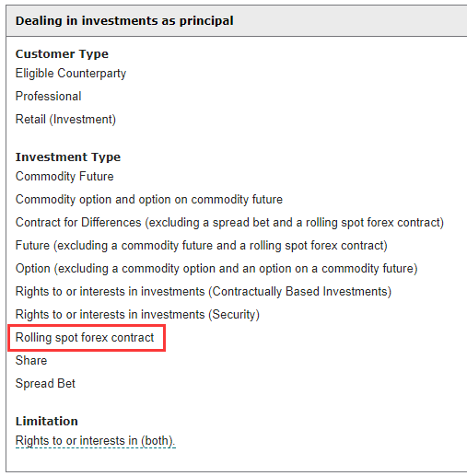Click Retail (Investment) entry
This screenshot has width=467, height=476.
pos(65,120)
